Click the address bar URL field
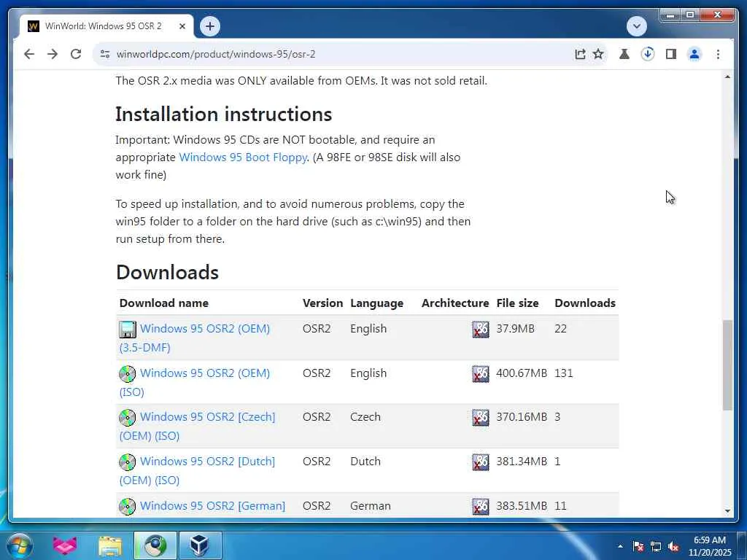 333,54
